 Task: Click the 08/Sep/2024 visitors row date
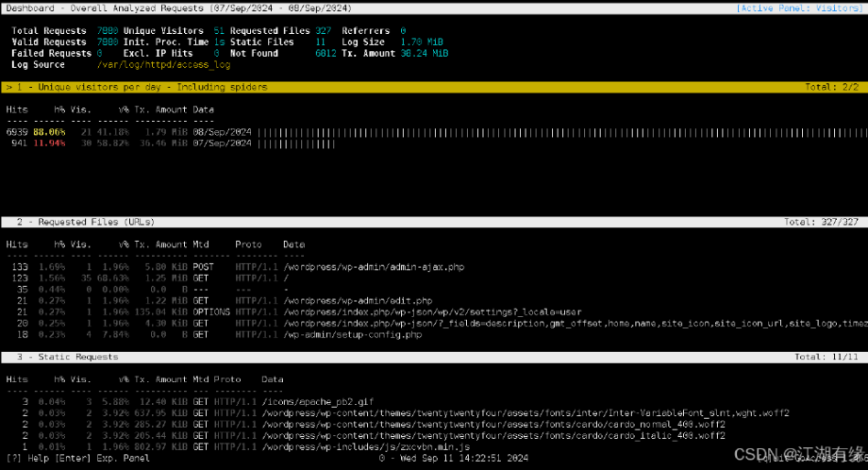222,132
